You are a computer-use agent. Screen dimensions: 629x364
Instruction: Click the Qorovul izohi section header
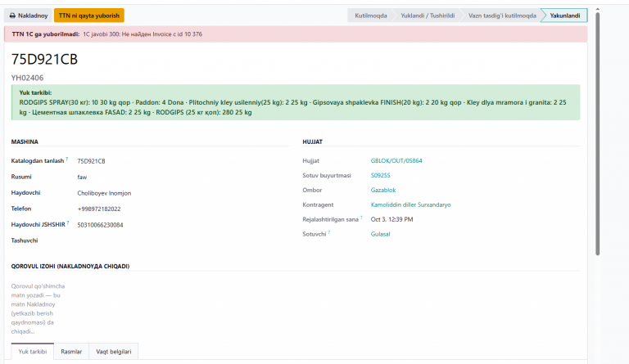point(70,267)
